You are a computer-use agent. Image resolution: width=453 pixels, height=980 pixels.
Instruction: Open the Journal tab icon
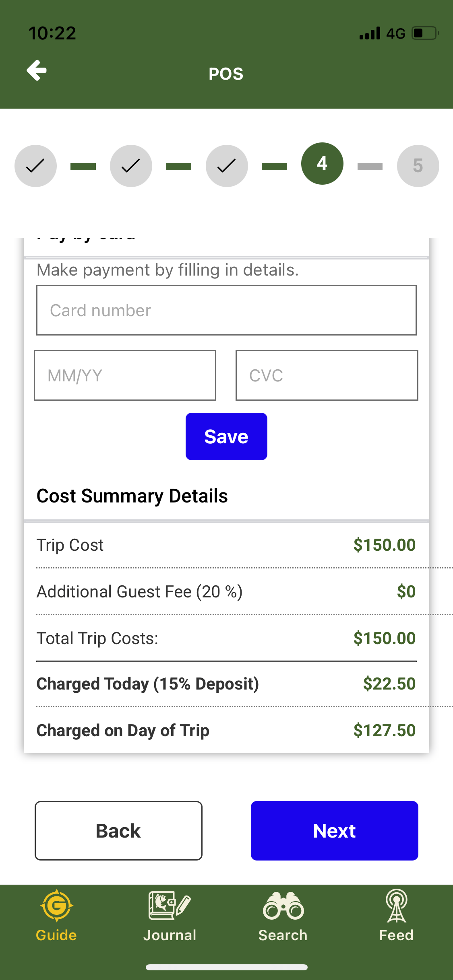point(170,905)
